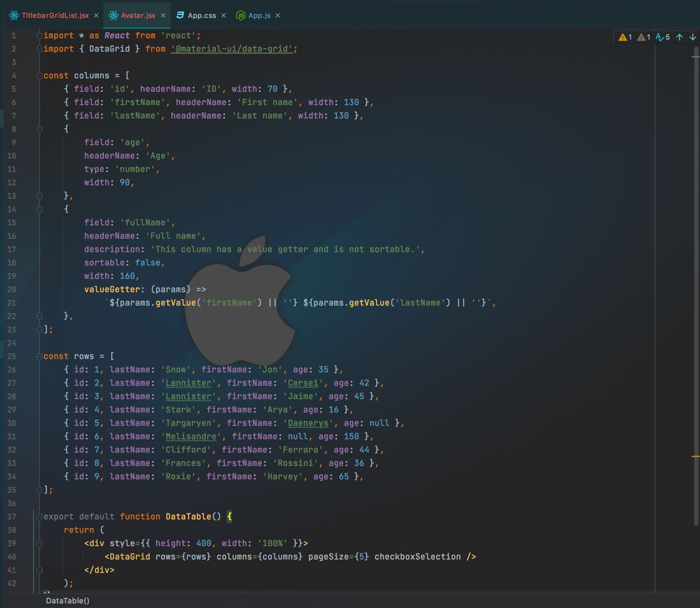Click the word DataGrid in the import
Screen dimensions: 700x608
pyautogui.click(x=109, y=49)
